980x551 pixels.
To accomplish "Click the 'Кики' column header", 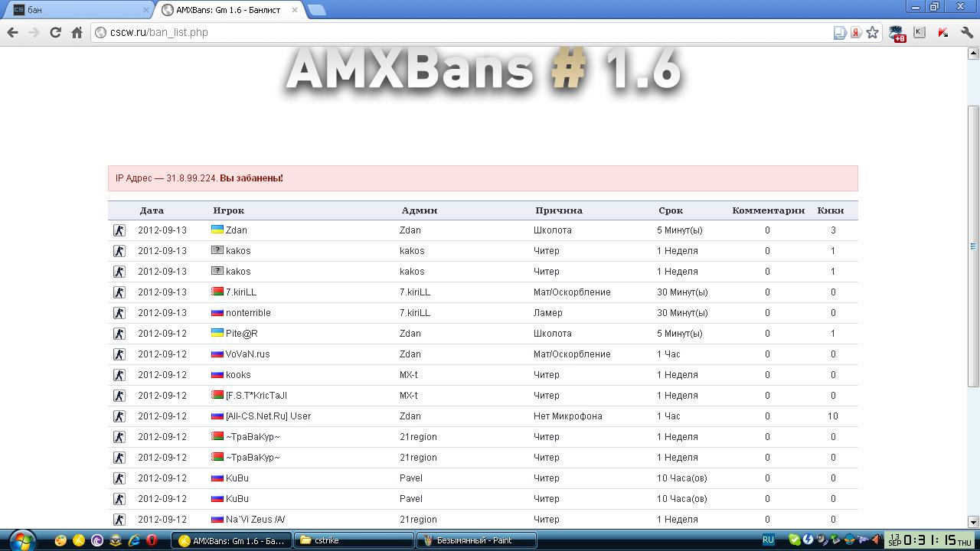I will point(831,210).
